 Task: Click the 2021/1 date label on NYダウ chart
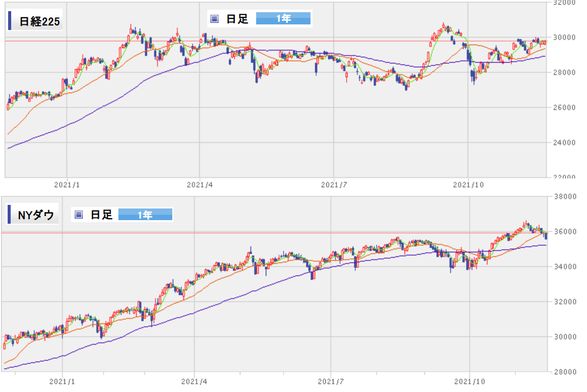[62, 381]
